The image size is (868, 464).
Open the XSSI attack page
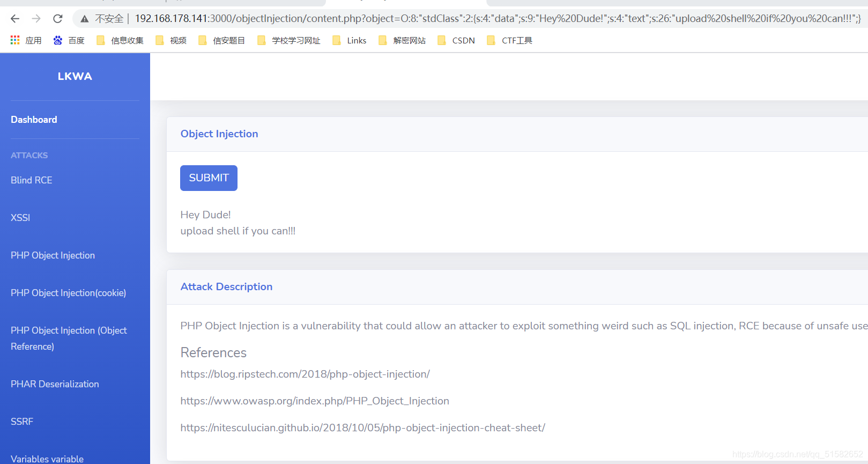click(x=20, y=218)
